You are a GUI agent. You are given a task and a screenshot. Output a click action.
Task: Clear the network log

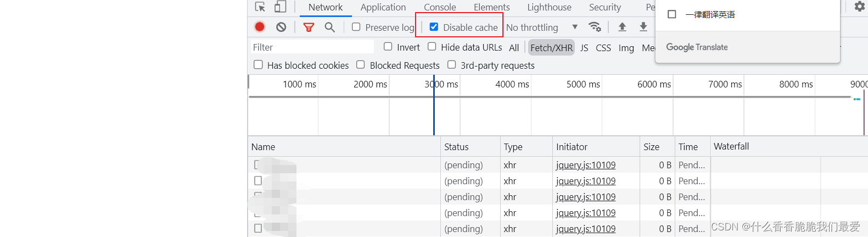[281, 27]
